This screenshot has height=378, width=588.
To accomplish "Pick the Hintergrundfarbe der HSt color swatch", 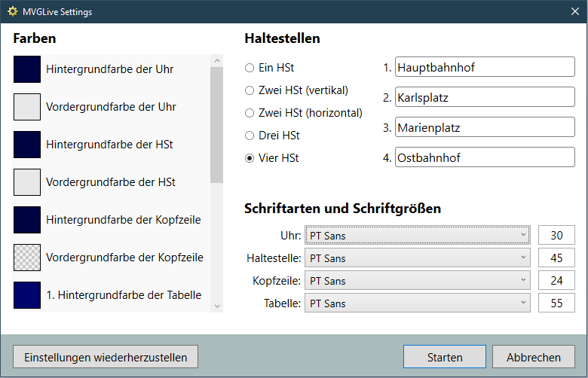I will coord(27,145).
